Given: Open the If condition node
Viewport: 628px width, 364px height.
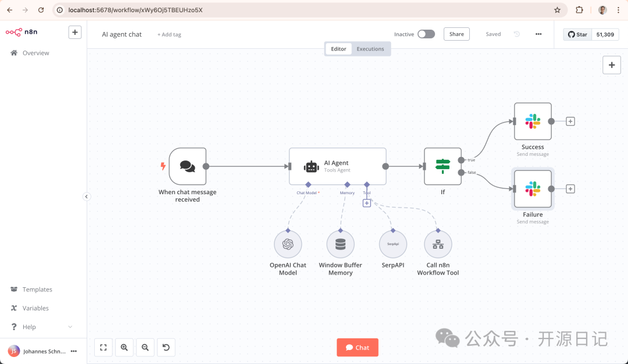Looking at the screenshot, I should coord(443,166).
